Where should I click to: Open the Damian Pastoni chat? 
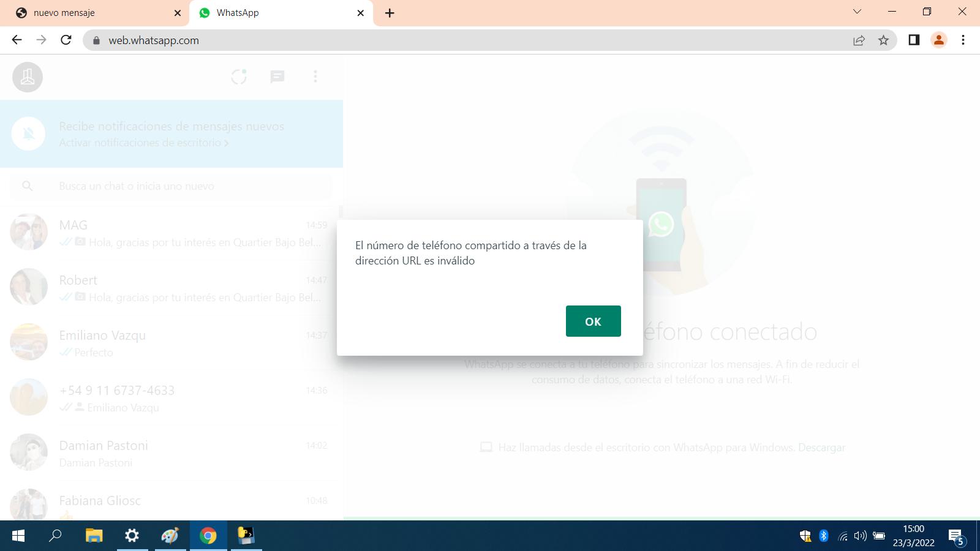pos(171,452)
